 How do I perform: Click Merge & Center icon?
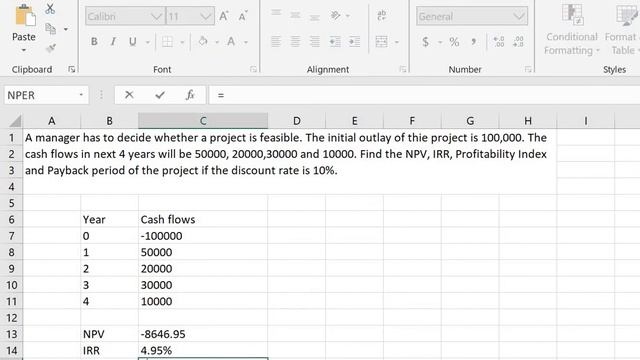pyautogui.click(x=382, y=42)
